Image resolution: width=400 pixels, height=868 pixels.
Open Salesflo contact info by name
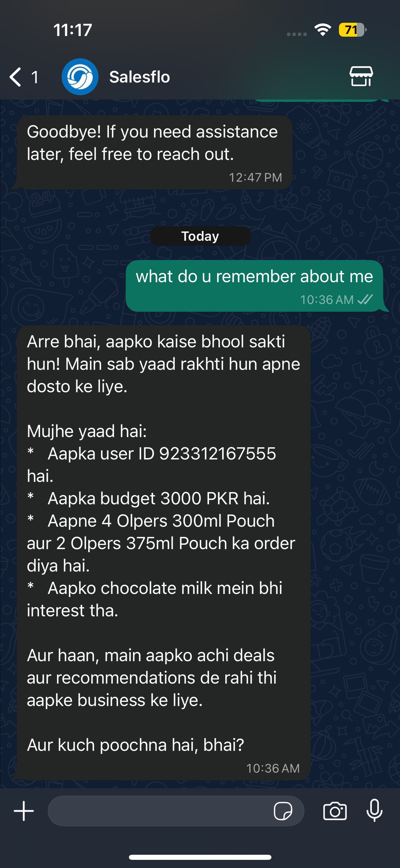139,77
